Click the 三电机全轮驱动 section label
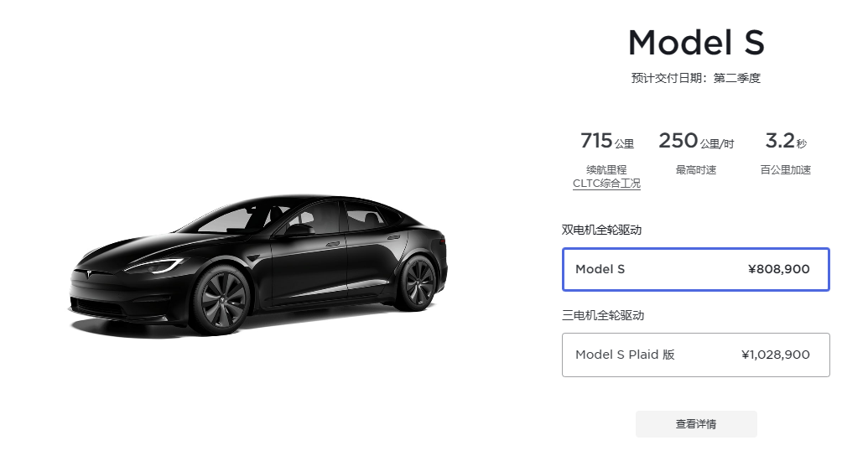The image size is (868, 461). point(603,315)
